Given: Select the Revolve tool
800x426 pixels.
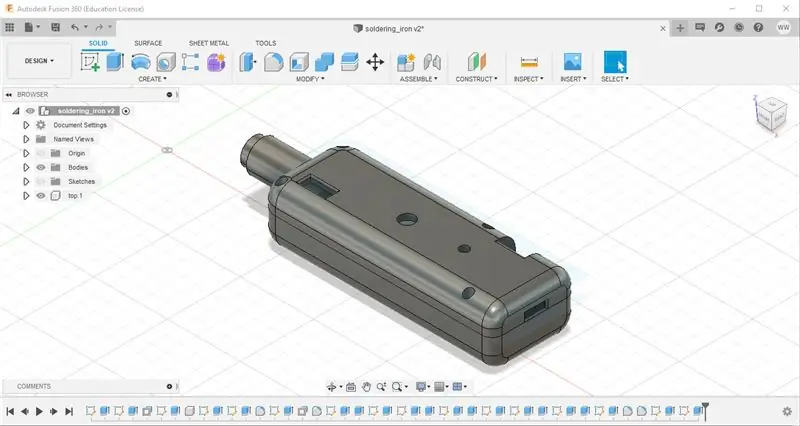Looking at the screenshot, I should click(140, 62).
